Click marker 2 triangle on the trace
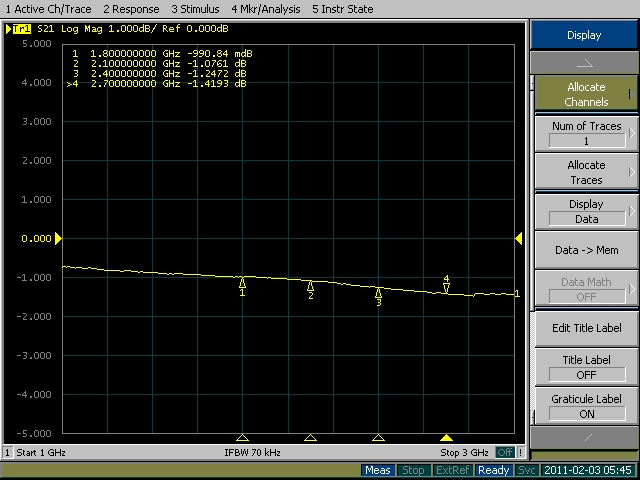 coord(311,286)
